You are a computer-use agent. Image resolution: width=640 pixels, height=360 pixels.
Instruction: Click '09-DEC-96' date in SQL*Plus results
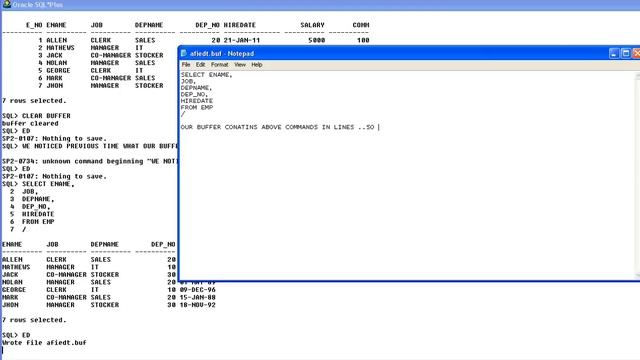(198, 290)
